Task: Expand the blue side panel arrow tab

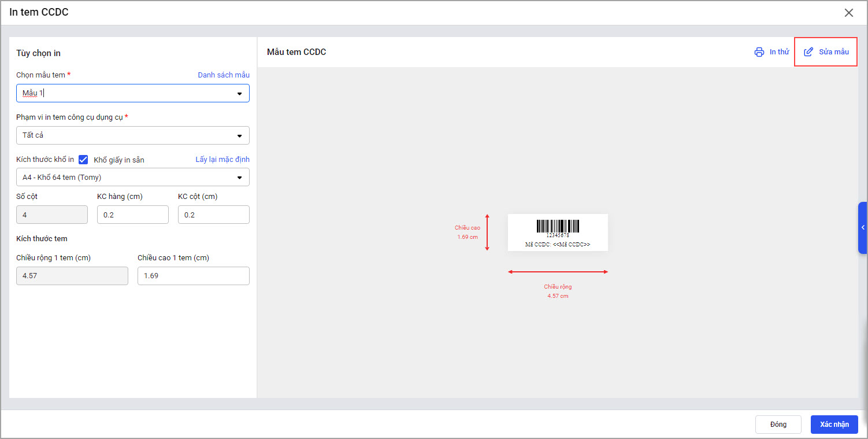Action: 863,228
